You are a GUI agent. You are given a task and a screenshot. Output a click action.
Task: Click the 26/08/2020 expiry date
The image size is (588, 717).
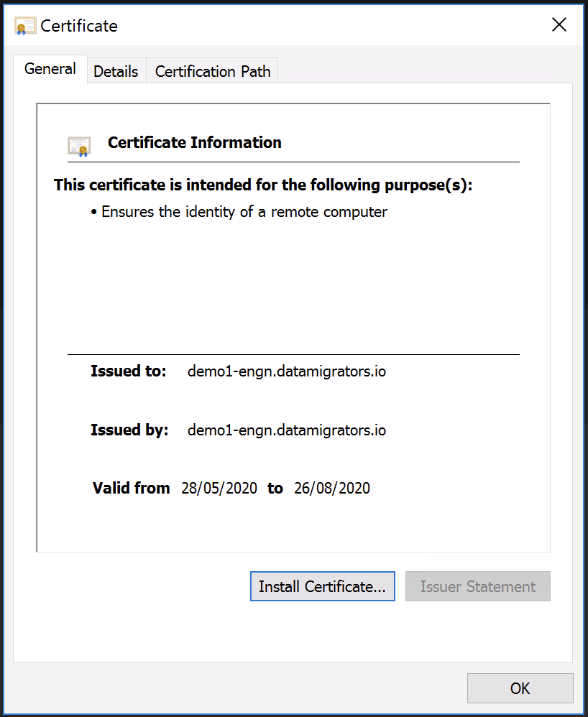pyautogui.click(x=332, y=489)
